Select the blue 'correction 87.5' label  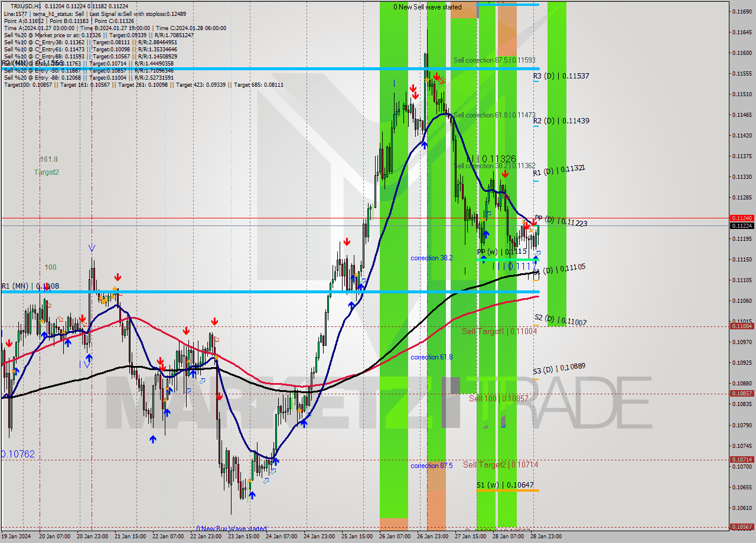pyautogui.click(x=432, y=466)
